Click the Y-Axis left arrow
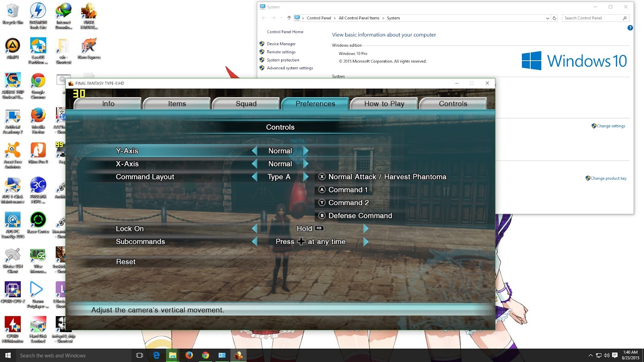The image size is (644, 362). pos(254,151)
